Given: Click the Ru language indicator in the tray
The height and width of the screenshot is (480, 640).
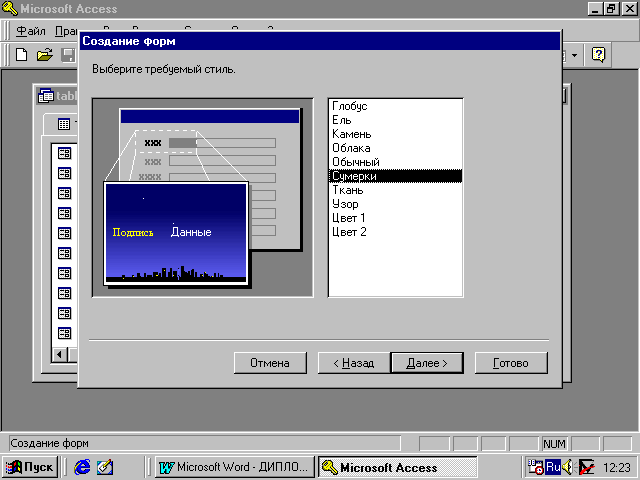Looking at the screenshot, I should tap(552, 467).
